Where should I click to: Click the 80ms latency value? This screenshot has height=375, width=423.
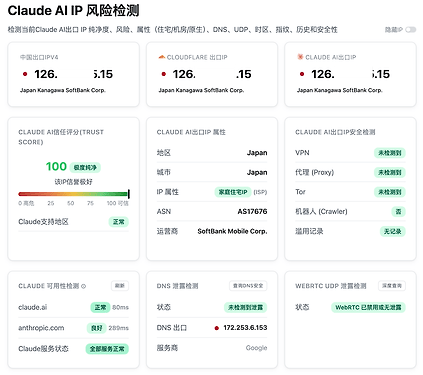coord(120,307)
